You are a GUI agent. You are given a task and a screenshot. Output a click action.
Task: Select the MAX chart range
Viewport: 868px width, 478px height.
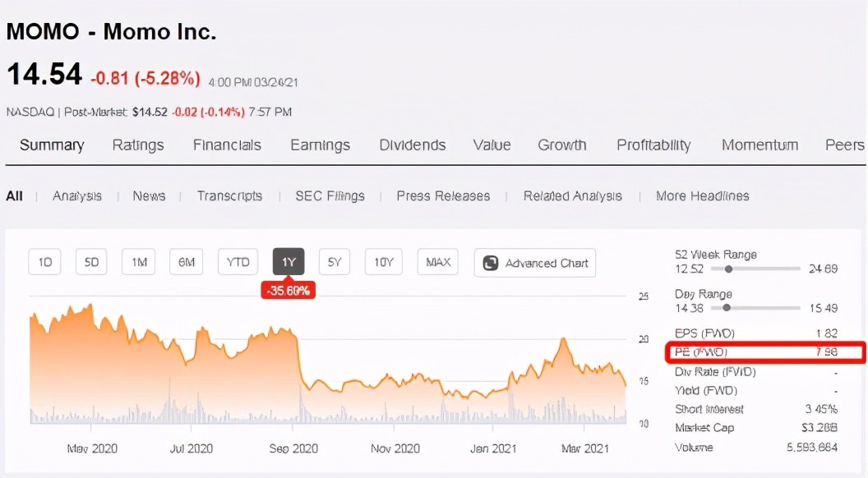[x=438, y=263]
